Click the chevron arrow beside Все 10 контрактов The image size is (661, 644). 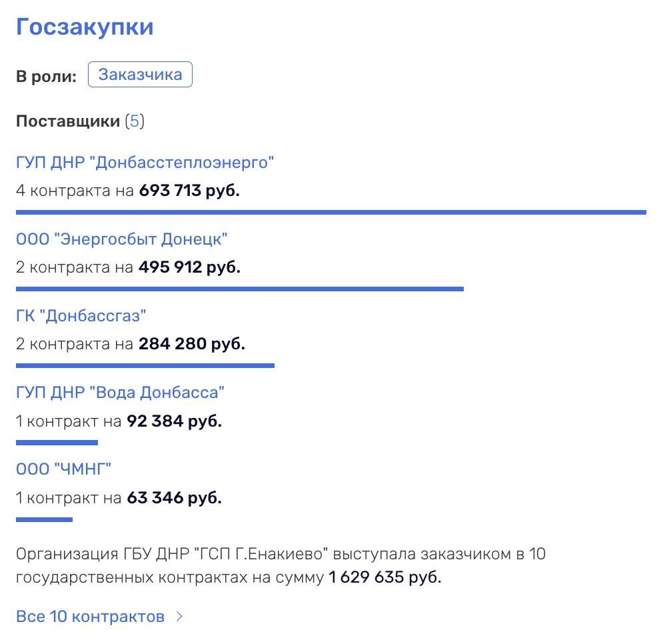click(x=179, y=616)
